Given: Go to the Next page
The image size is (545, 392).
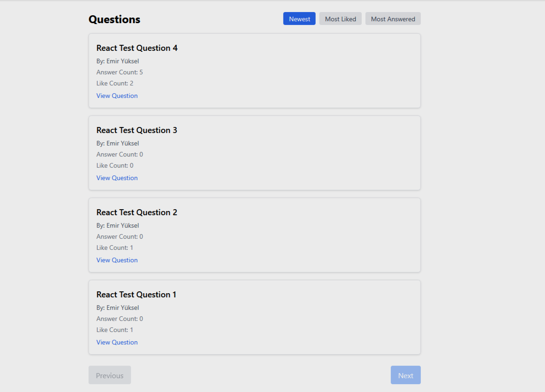Looking at the screenshot, I should point(406,375).
